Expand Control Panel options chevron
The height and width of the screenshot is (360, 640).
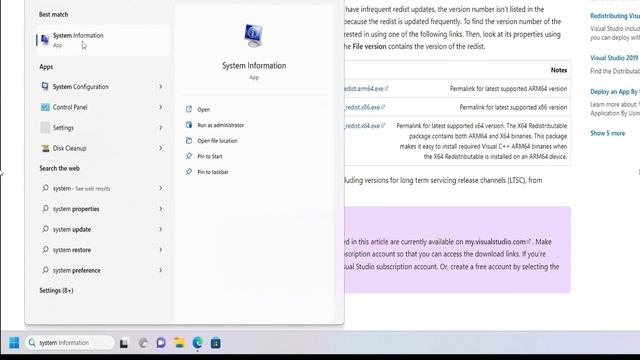click(160, 107)
